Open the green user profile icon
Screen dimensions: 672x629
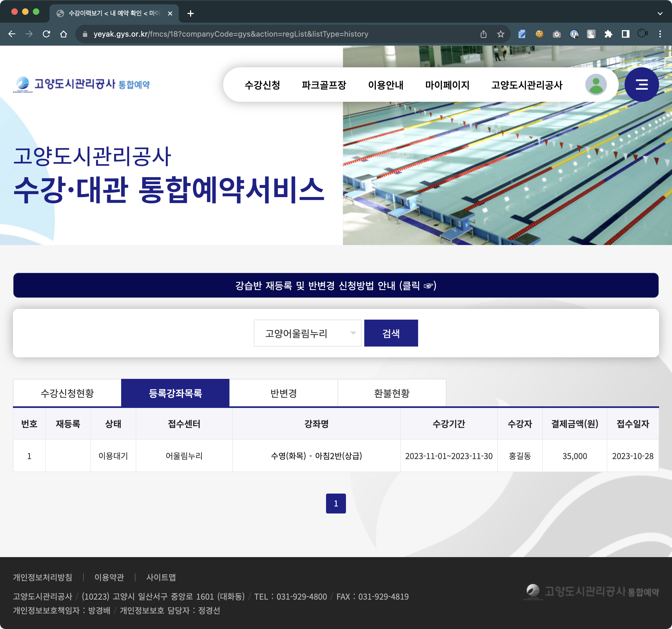(596, 85)
